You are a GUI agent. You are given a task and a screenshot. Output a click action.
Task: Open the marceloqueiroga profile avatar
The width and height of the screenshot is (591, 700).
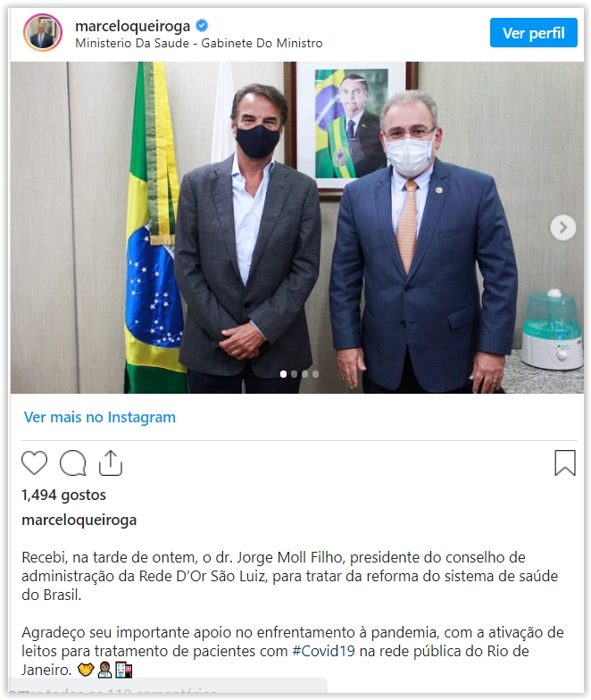(43, 32)
